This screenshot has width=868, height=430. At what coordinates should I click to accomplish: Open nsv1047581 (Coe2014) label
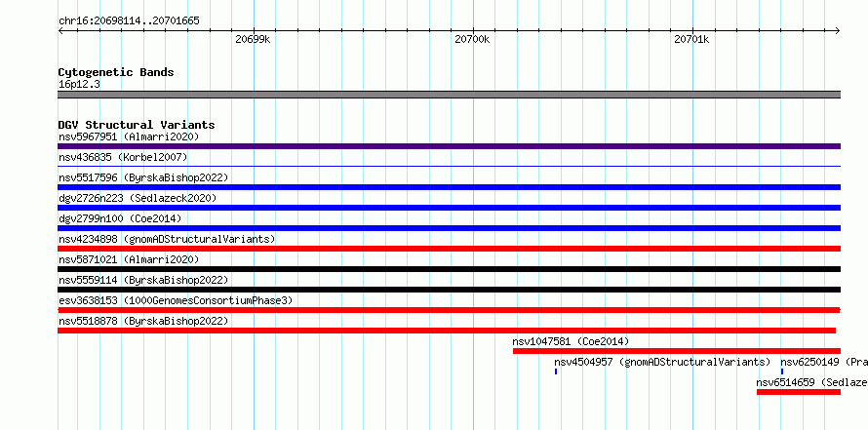tap(572, 341)
